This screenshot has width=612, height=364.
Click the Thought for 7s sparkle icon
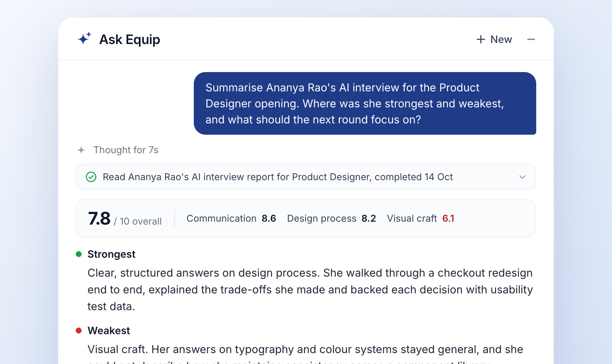pos(81,150)
